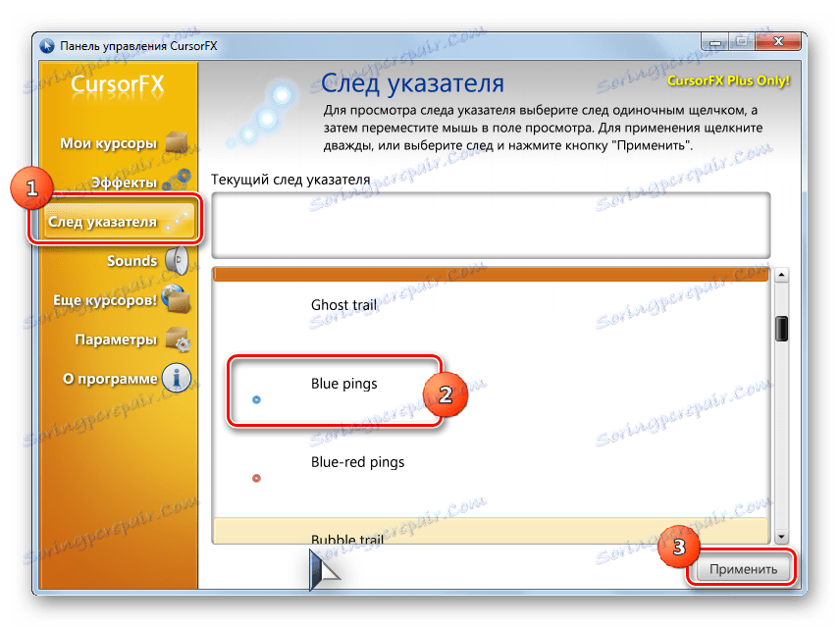840x628 pixels.
Task: Click the Текущий след указателя preview field
Action: pyautogui.click(x=491, y=225)
